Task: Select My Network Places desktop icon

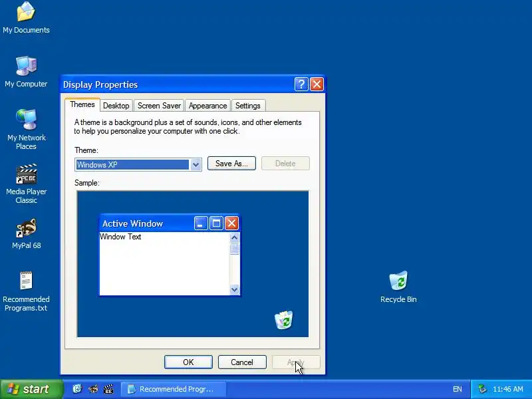Action: pos(26,129)
